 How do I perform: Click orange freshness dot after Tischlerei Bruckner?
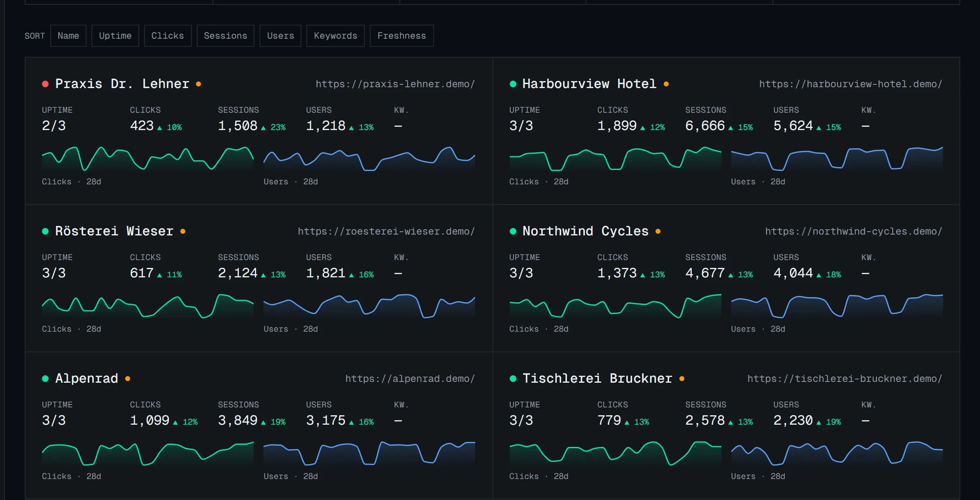coord(682,379)
